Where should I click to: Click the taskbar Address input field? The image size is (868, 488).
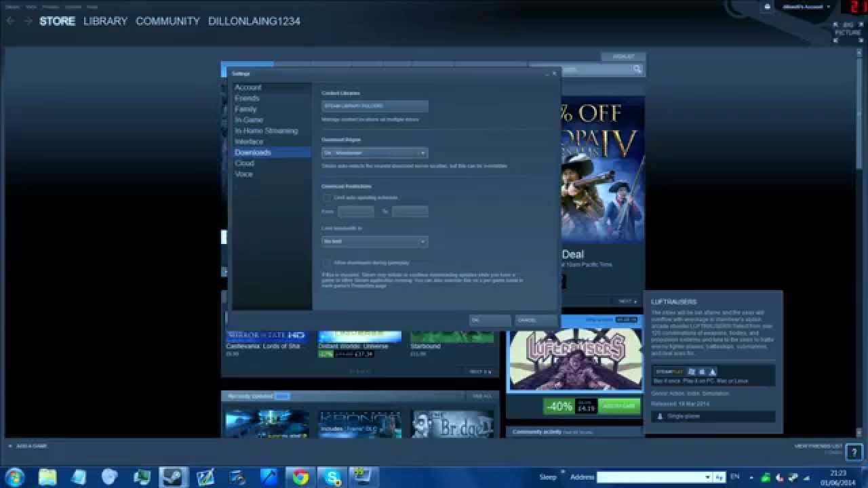point(654,477)
